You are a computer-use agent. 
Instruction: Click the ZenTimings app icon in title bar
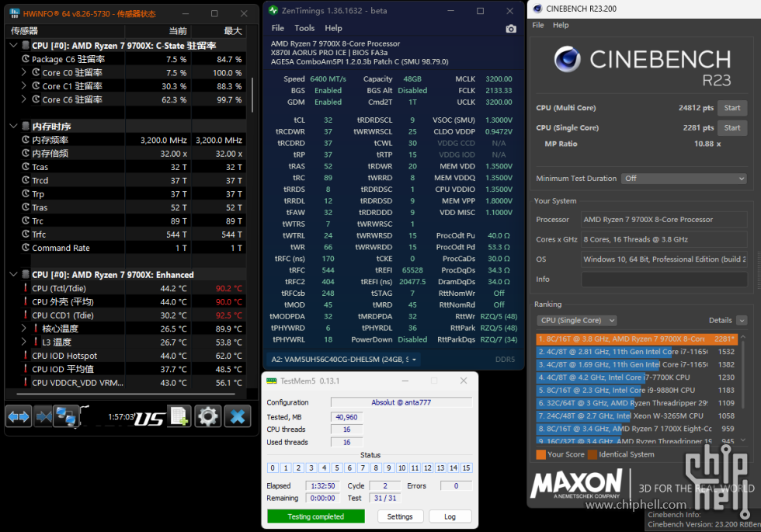tap(273, 10)
